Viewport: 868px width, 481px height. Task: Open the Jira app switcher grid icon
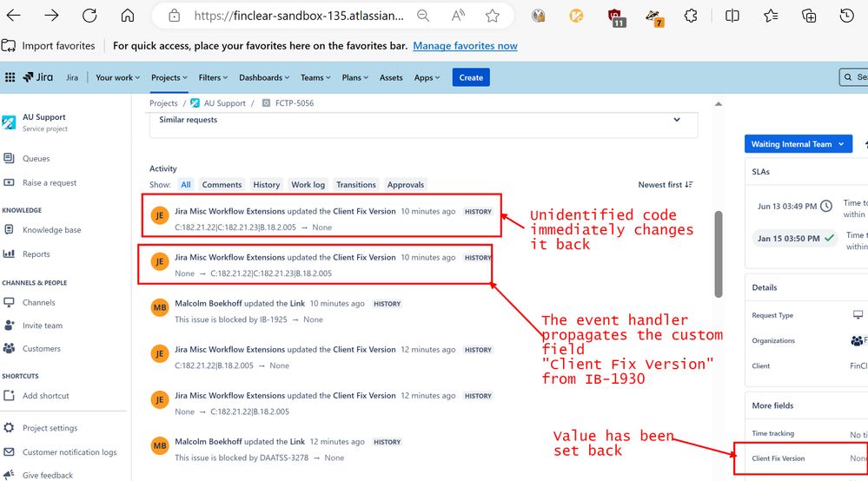[10, 77]
